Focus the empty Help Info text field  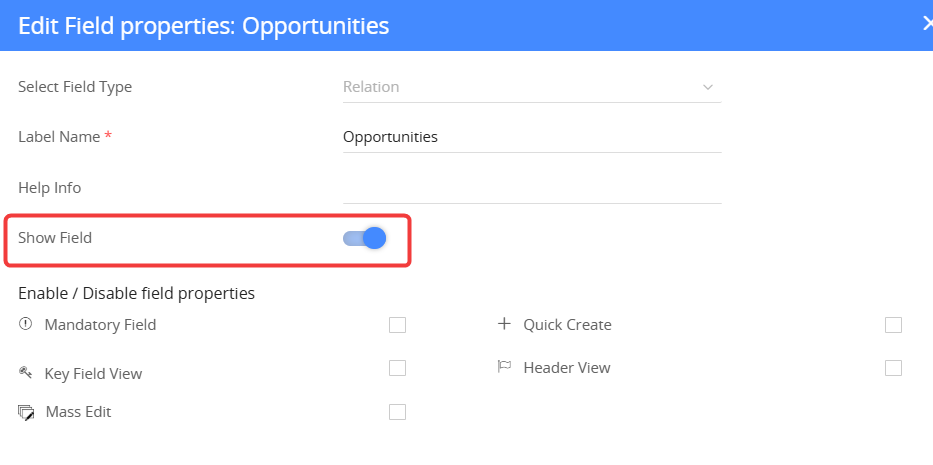pyautogui.click(x=531, y=188)
